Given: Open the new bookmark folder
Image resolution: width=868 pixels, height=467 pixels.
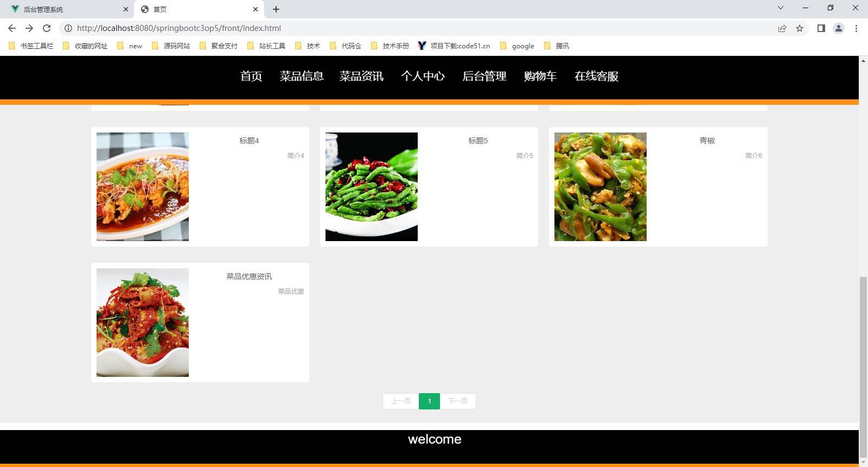Looking at the screenshot, I should [130, 46].
